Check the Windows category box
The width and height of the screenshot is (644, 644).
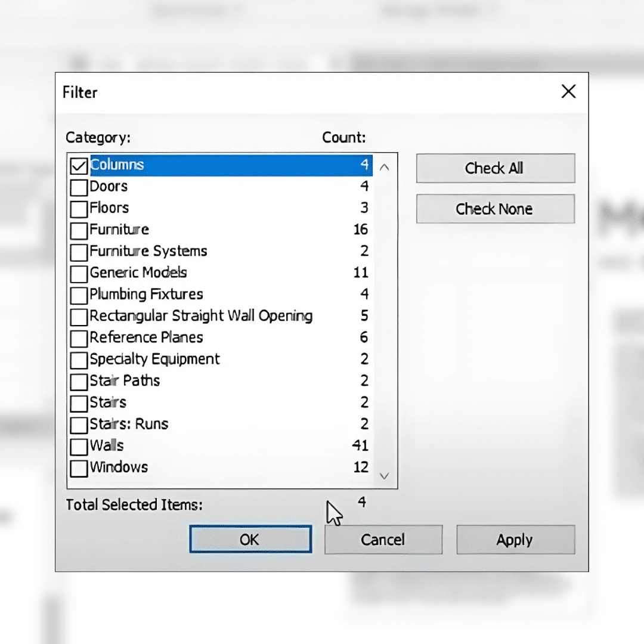point(79,468)
